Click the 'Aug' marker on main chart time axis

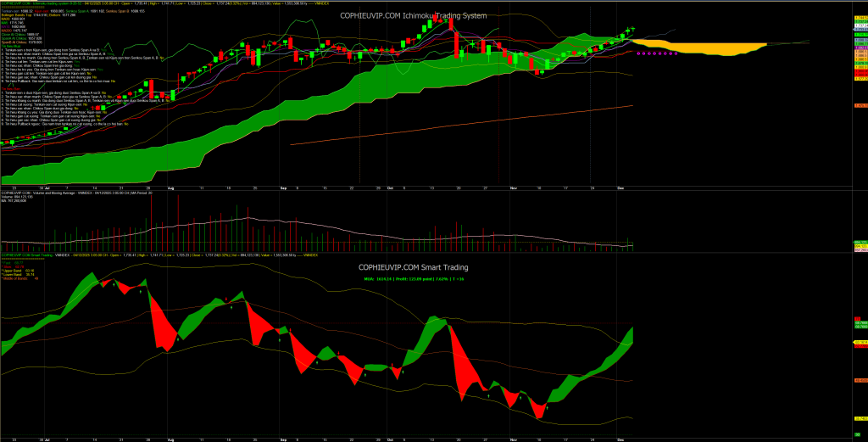click(170, 188)
